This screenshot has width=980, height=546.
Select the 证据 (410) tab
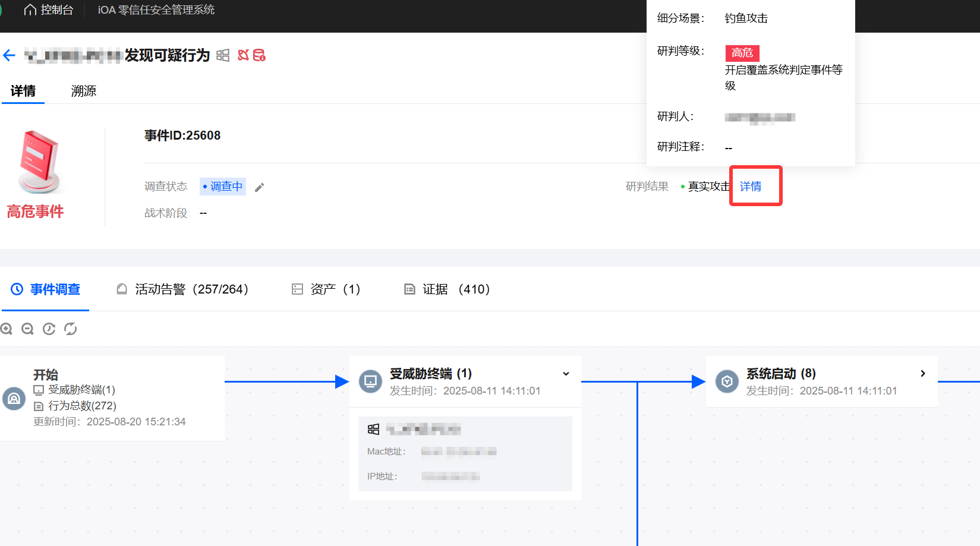click(x=447, y=289)
